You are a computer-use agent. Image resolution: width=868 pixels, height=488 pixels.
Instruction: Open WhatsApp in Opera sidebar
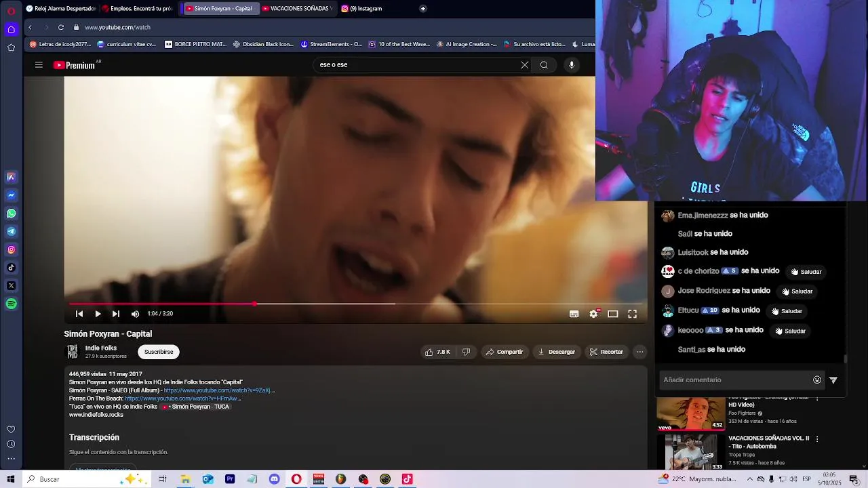coord(11,213)
